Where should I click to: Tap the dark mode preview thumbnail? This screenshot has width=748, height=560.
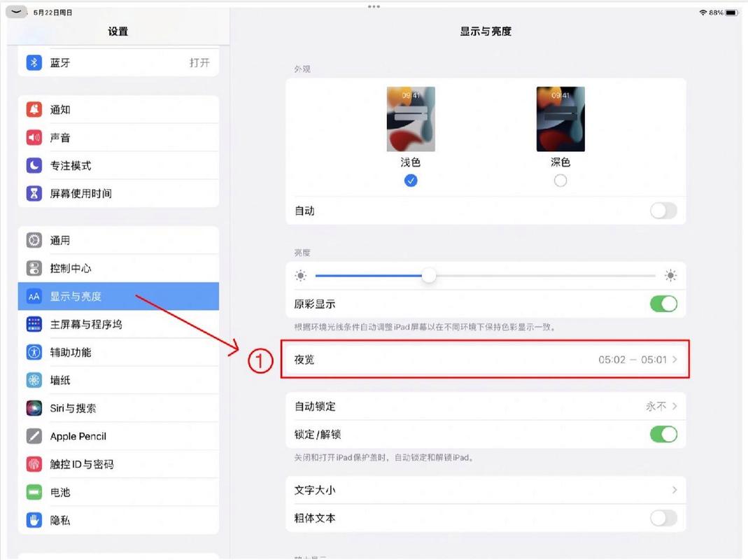point(560,119)
